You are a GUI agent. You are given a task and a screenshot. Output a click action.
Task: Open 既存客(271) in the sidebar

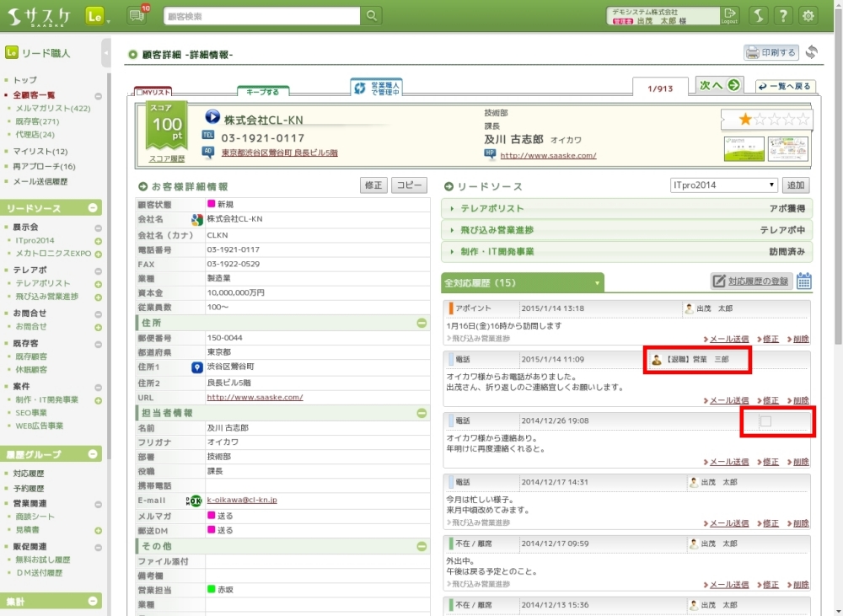[37, 121]
